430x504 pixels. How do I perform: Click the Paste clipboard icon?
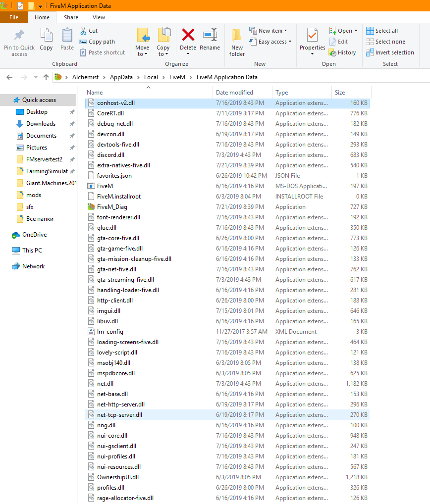pyautogui.click(x=67, y=35)
